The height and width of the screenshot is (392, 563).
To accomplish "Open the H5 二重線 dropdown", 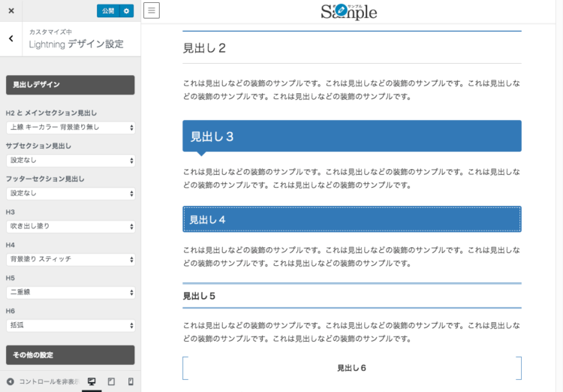I will click(x=71, y=292).
